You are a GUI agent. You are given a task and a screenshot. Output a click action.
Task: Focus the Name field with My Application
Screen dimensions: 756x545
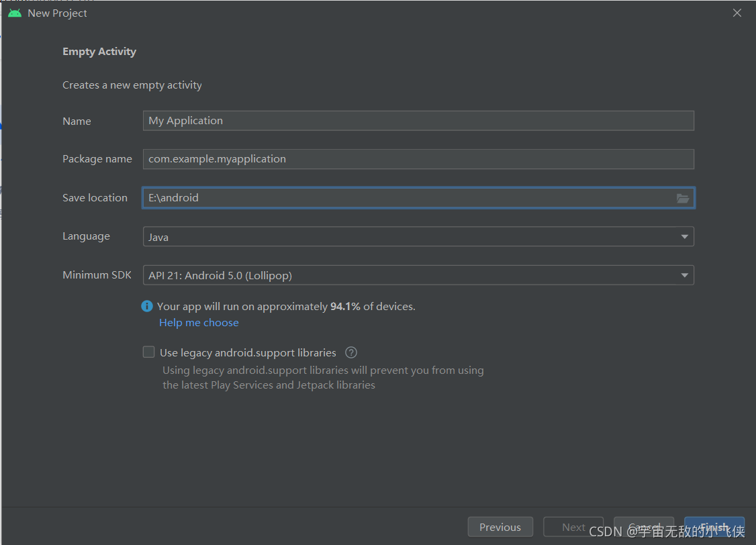point(418,120)
